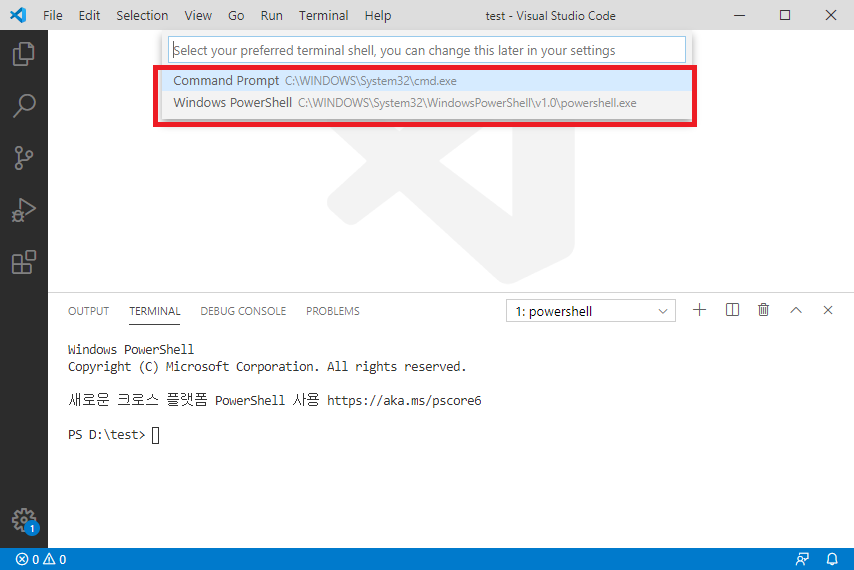Open the Go menu
The image size is (854, 570).
tap(236, 16)
